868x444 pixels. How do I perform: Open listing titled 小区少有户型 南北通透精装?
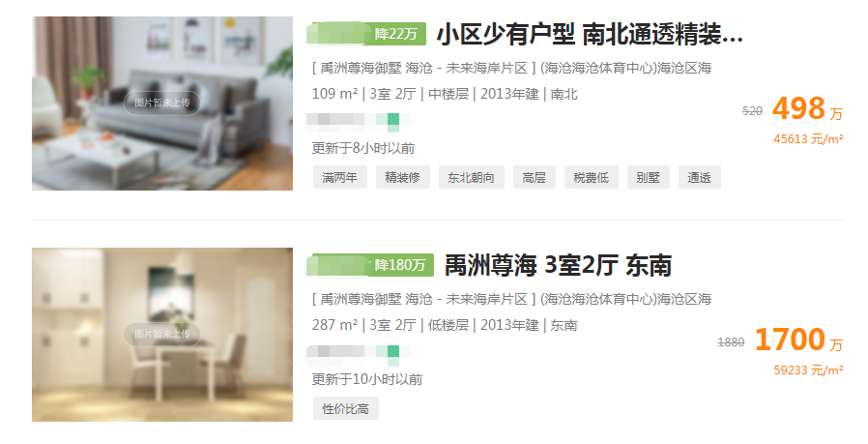(590, 35)
